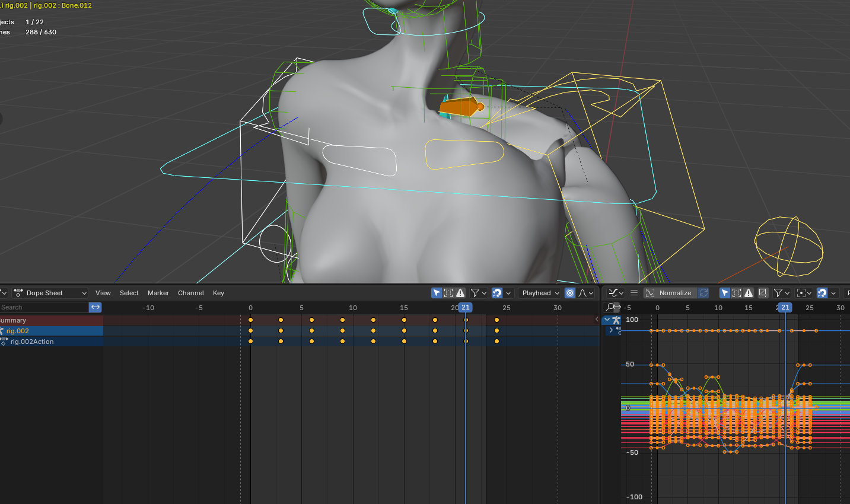
Task: Select the rig.002Action channel
Action: click(x=32, y=342)
